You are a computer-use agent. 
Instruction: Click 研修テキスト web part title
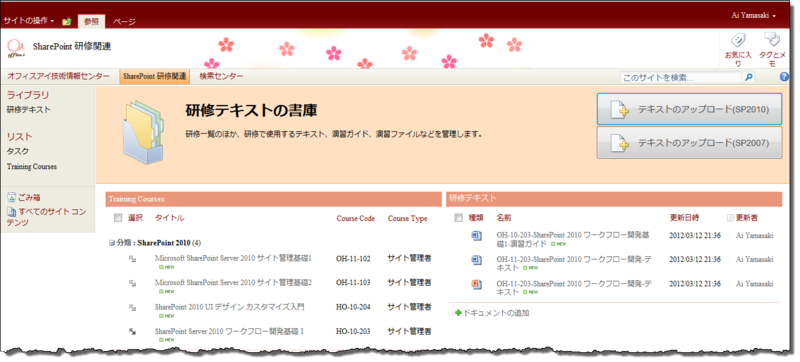pyautogui.click(x=472, y=198)
